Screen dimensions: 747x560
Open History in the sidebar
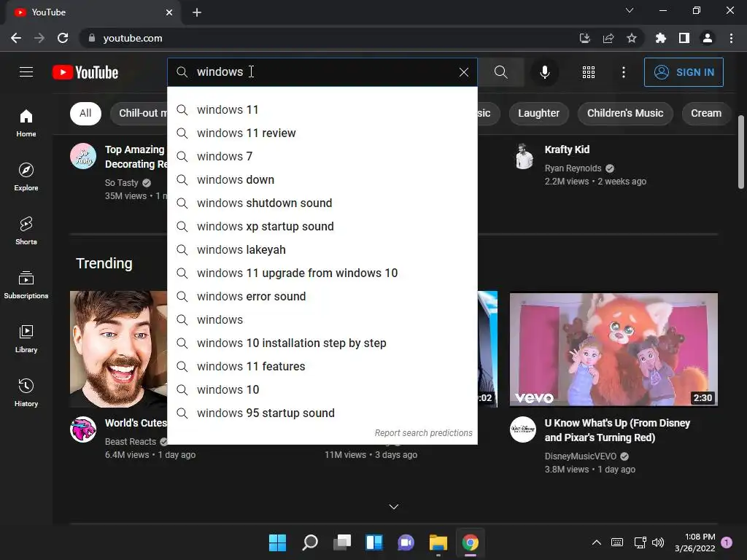tap(26, 392)
